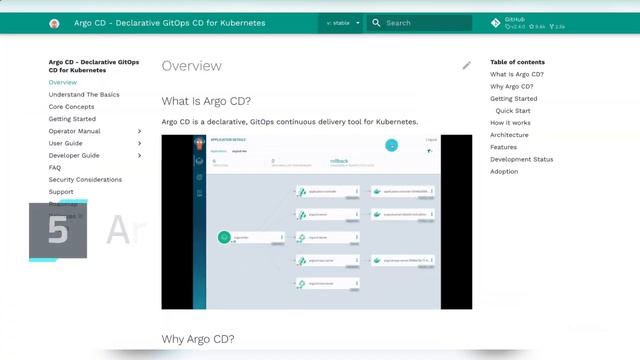
Task: Click the Argo CD header title text
Action: point(169,23)
